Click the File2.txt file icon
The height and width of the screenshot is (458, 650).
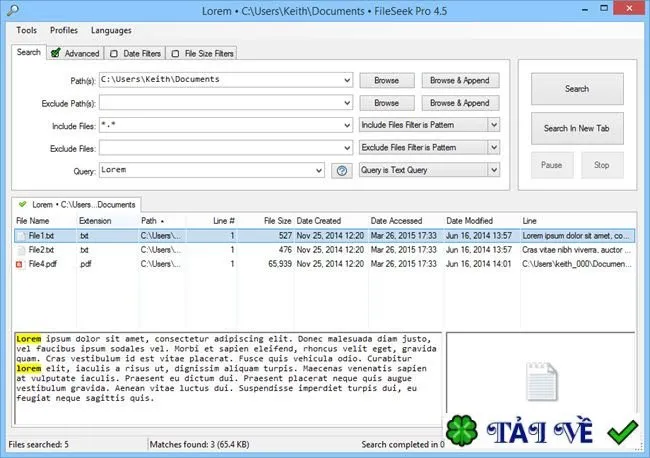[x=21, y=250]
